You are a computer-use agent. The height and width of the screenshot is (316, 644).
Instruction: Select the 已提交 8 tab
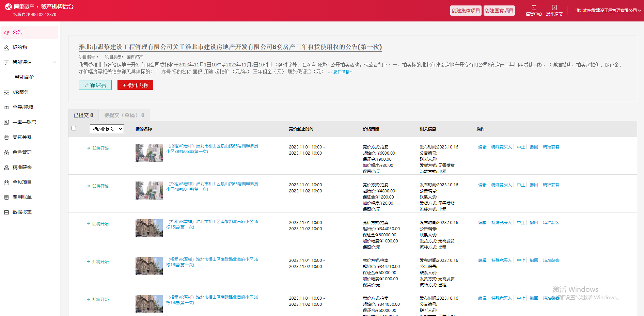[83, 115]
